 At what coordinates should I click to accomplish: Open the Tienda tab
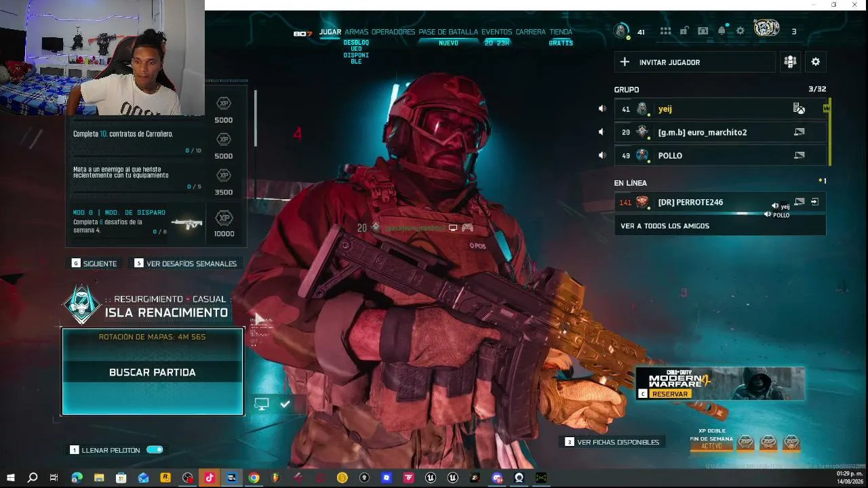561,32
